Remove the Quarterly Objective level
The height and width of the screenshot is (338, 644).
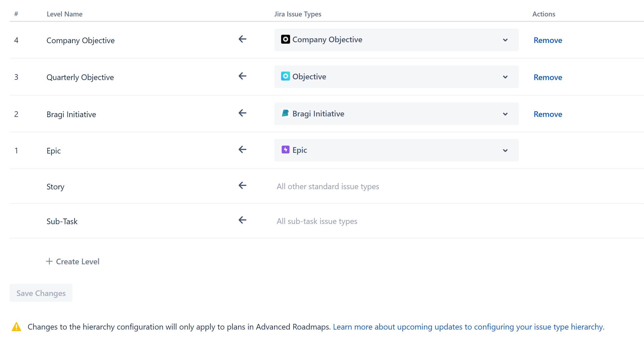[x=548, y=77]
